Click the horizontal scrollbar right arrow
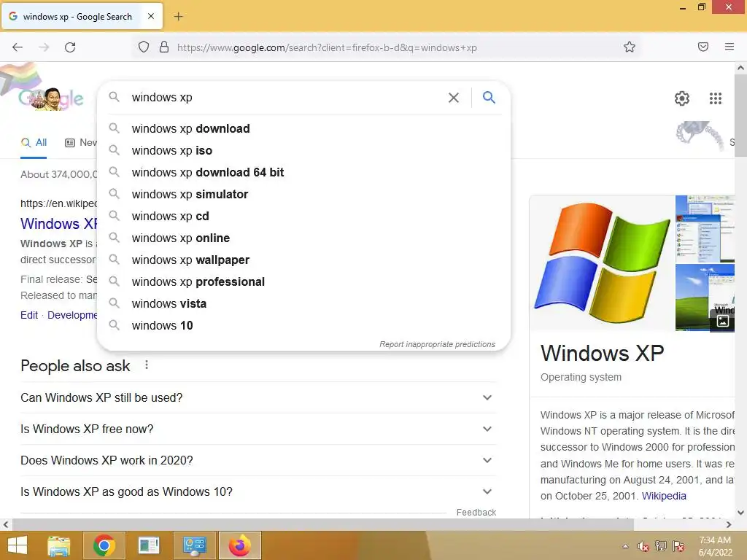The image size is (747, 560). (x=729, y=524)
